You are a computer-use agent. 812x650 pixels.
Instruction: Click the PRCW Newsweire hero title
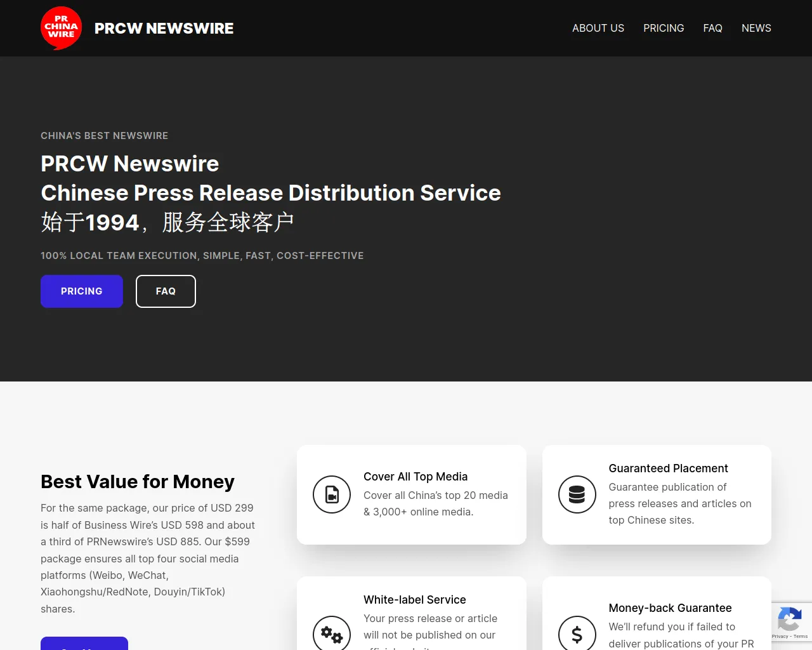click(130, 164)
